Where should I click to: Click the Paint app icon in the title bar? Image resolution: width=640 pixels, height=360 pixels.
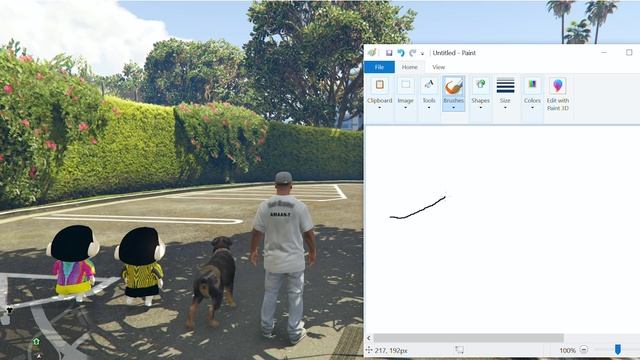[x=372, y=53]
